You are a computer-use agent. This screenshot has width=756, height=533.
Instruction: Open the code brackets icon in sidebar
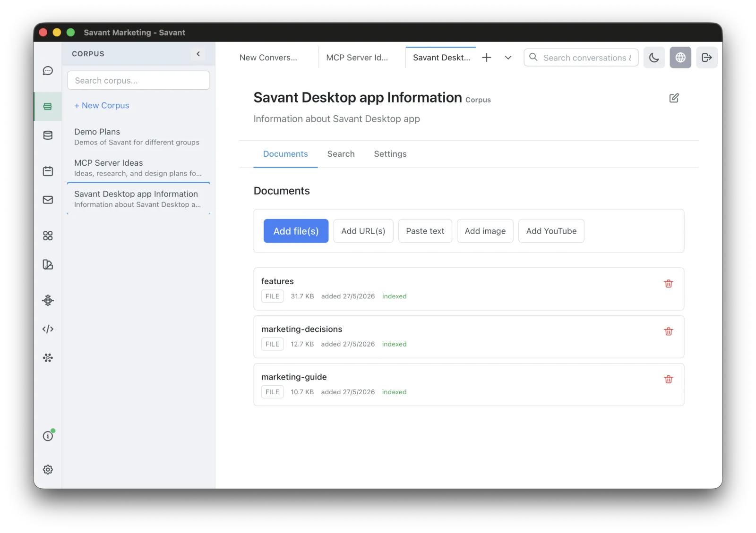coord(48,329)
